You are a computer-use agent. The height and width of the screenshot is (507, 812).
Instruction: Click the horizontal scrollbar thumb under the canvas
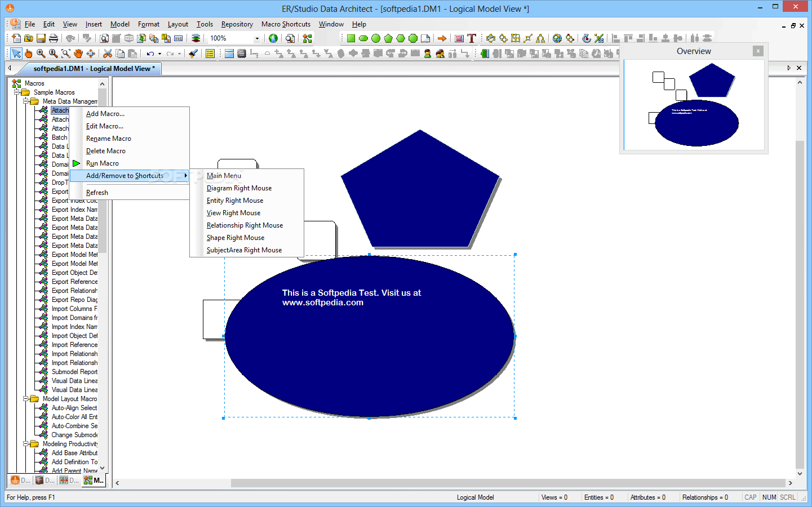(x=508, y=483)
